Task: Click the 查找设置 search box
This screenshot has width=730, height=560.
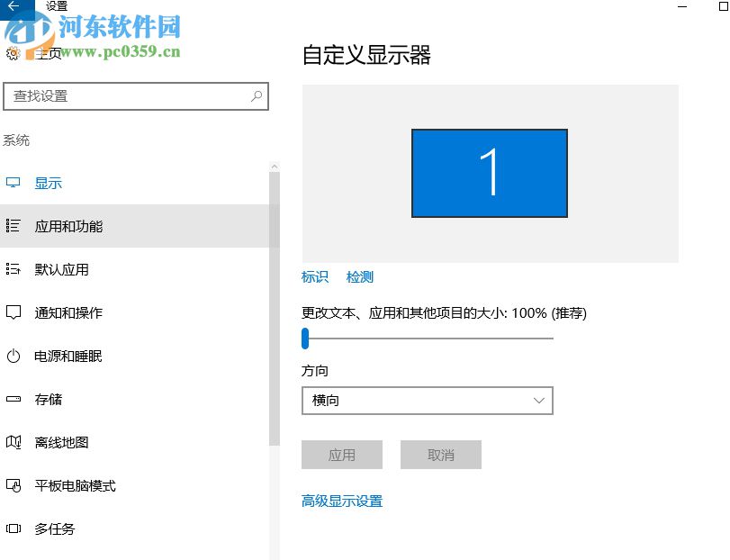Action: pyautogui.click(x=135, y=96)
